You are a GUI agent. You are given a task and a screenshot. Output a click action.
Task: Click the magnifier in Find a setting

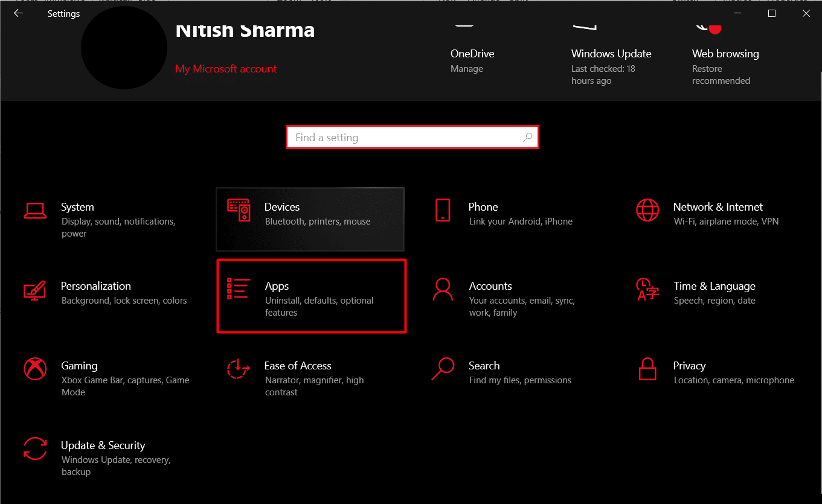coord(527,137)
